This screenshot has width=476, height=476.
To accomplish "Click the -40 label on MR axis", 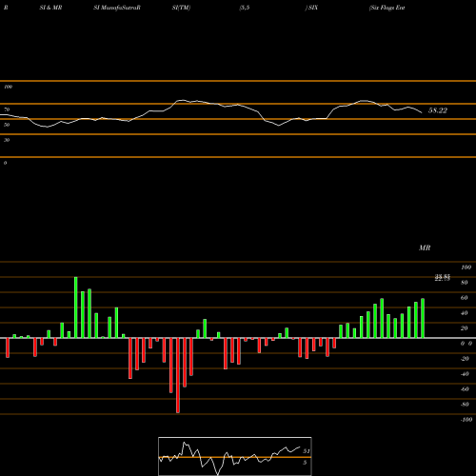I will pos(465,374).
